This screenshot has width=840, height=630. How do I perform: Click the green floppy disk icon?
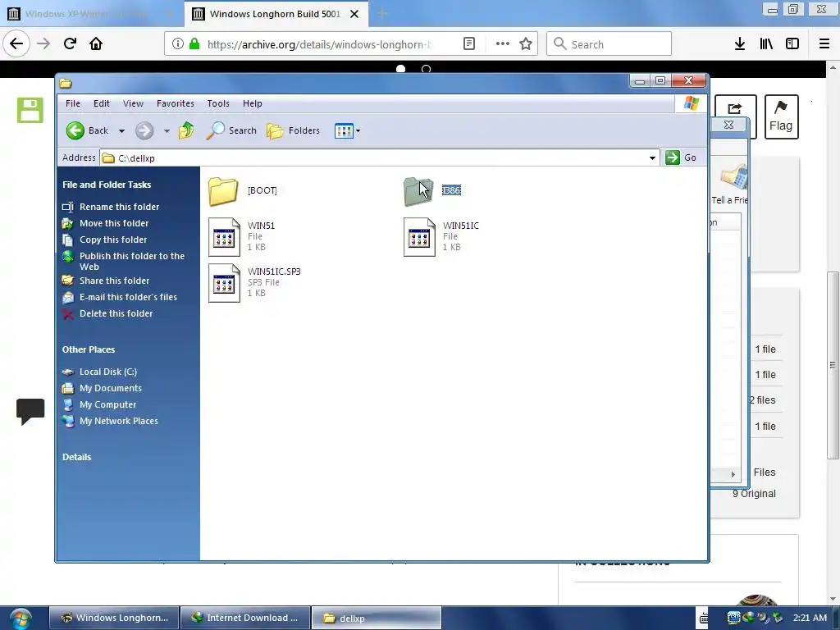coord(30,110)
